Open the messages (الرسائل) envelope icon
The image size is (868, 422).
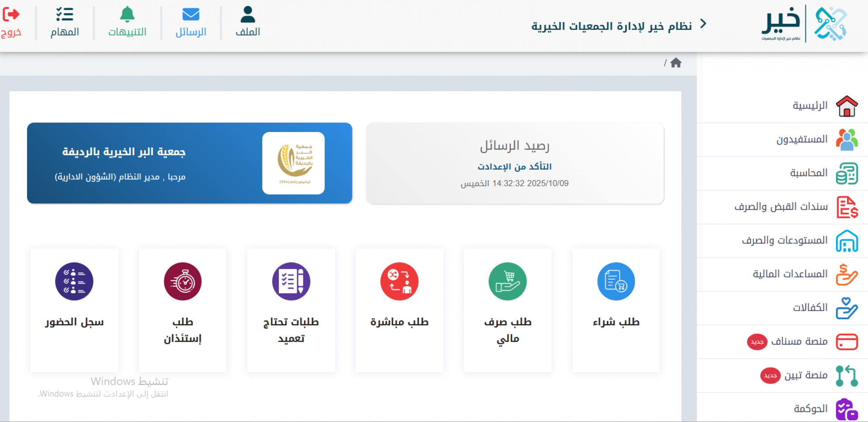point(191,15)
